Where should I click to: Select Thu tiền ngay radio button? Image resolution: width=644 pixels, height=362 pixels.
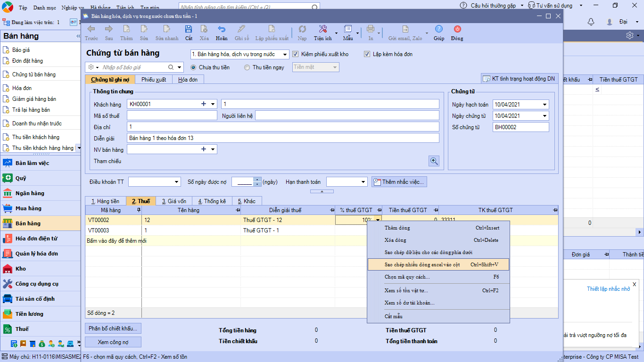(x=247, y=67)
